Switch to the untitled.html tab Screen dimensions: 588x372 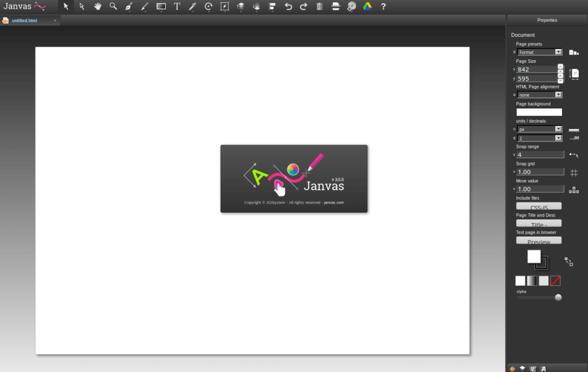coord(26,20)
